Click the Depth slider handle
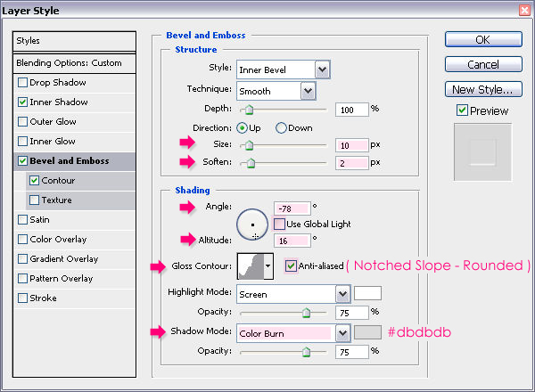 (x=249, y=110)
